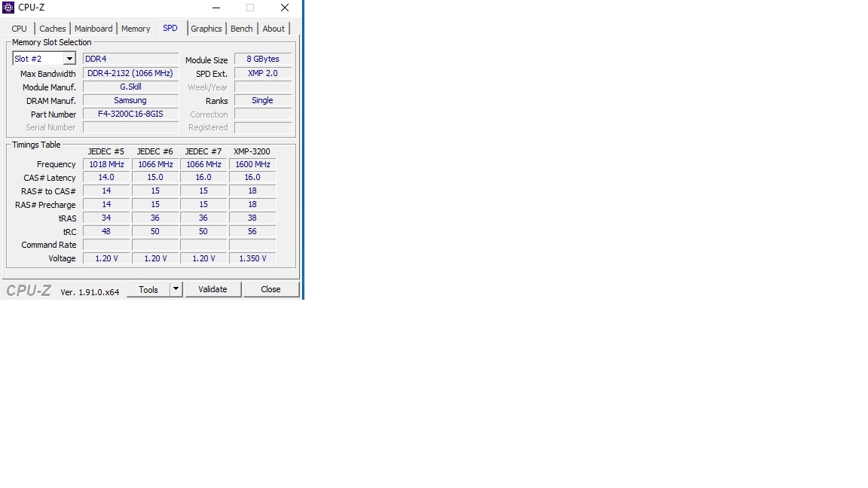The width and height of the screenshot is (868, 488).
Task: Click the Validate button
Action: click(x=213, y=289)
